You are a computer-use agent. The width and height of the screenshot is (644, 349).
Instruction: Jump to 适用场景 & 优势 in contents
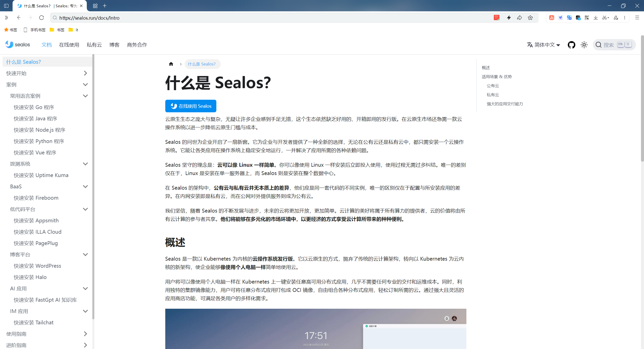(497, 77)
